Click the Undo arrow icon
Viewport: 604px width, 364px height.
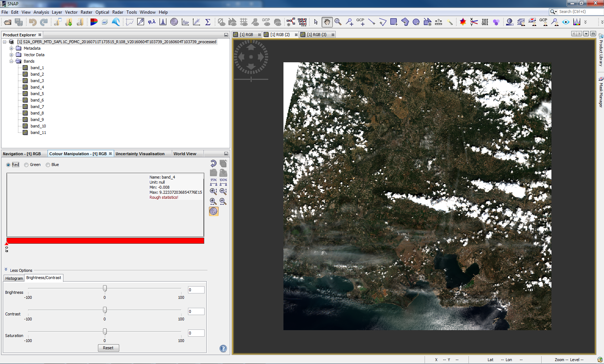pyautogui.click(x=33, y=22)
